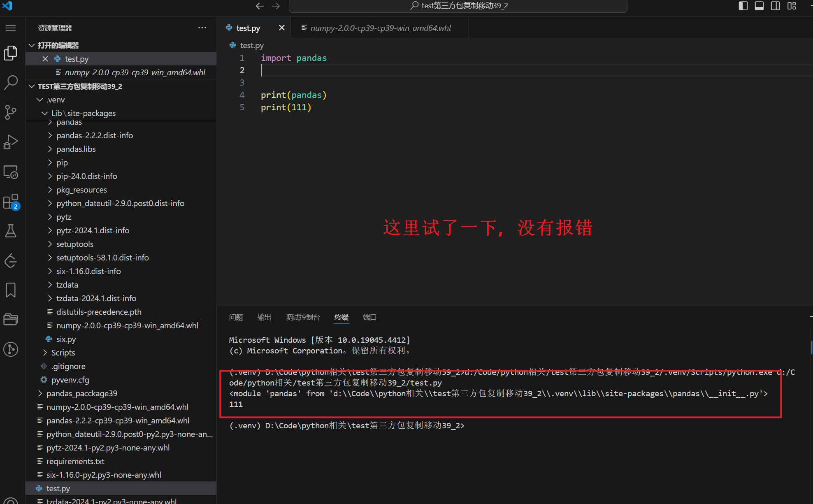Collapse the .venv folder

point(121,100)
